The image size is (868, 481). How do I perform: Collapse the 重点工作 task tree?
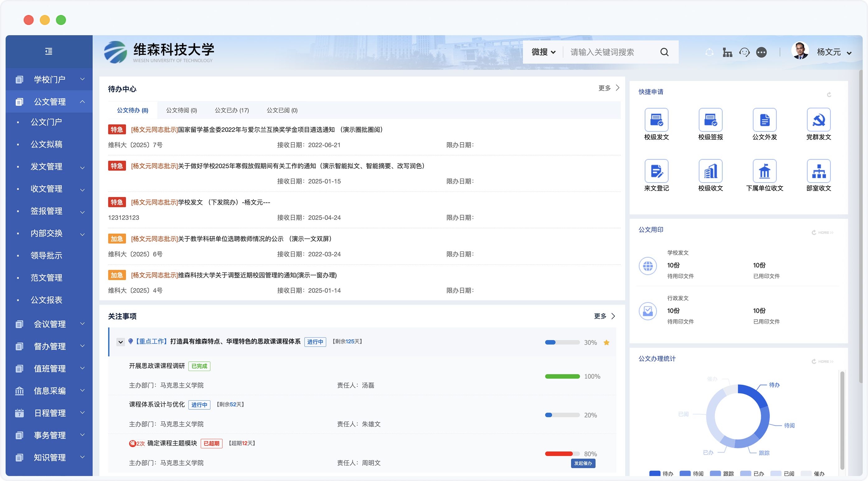(120, 342)
